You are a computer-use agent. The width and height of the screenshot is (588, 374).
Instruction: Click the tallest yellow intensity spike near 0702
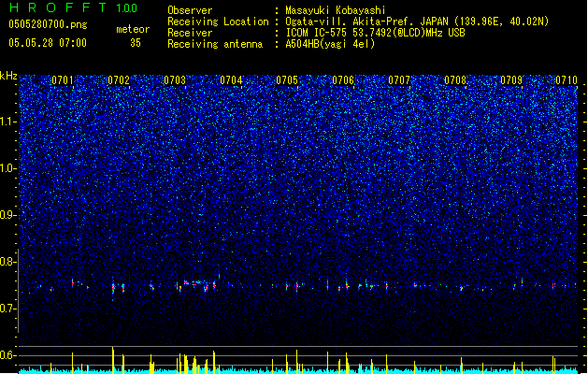click(x=113, y=360)
